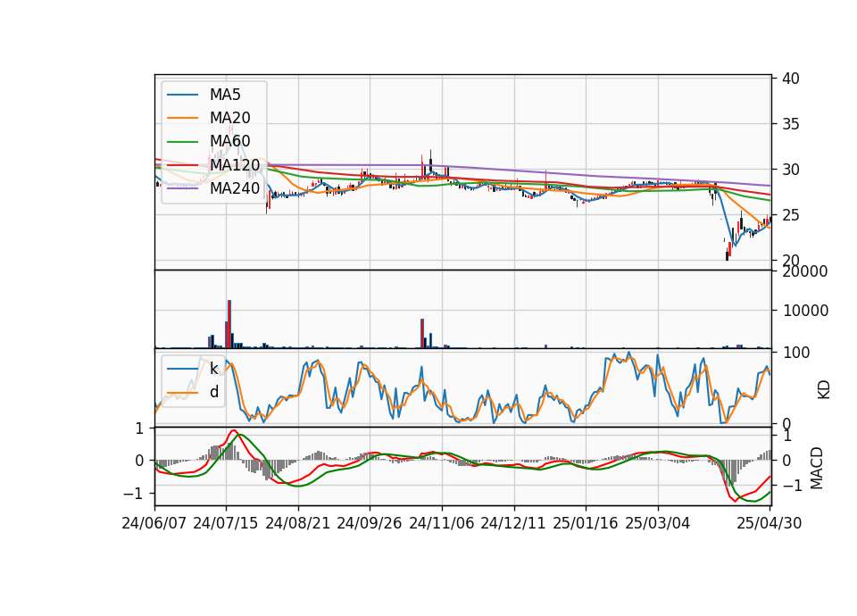Select the 25/03/04 date label
Viewport: 857px width, 616px height.
point(658,523)
